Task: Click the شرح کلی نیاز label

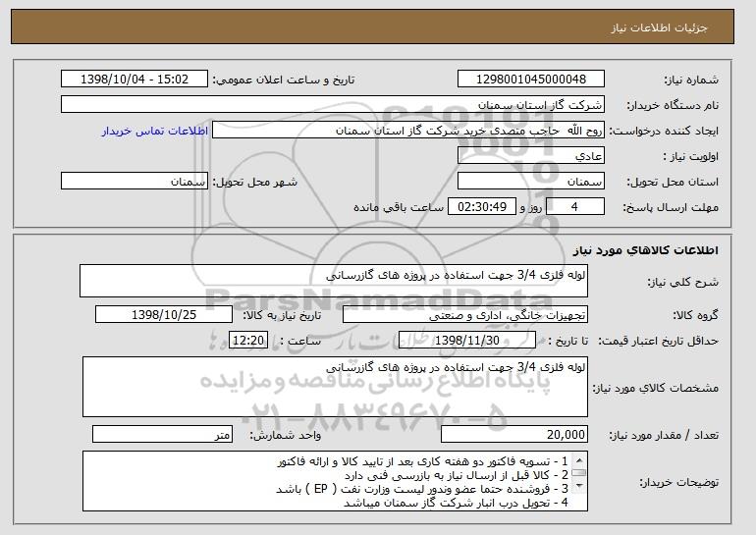Action: 682,282
